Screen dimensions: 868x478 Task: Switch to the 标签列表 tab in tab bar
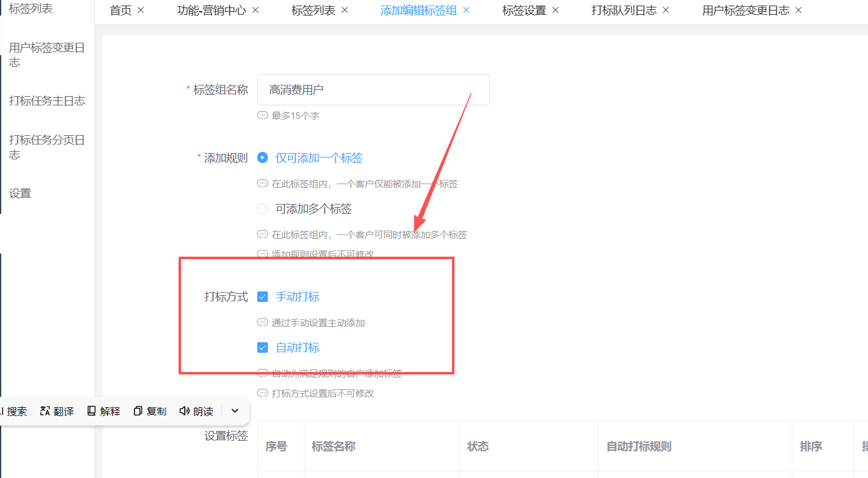click(313, 11)
